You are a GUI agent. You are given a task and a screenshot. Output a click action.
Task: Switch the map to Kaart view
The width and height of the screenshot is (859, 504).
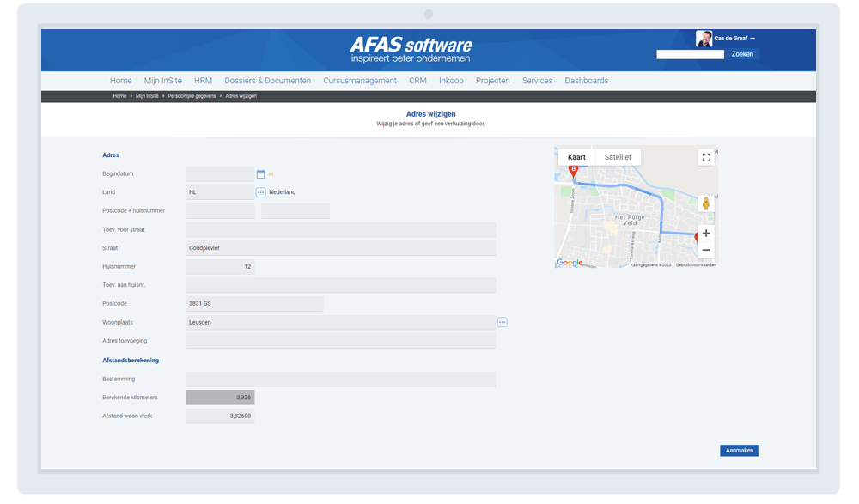tap(576, 157)
